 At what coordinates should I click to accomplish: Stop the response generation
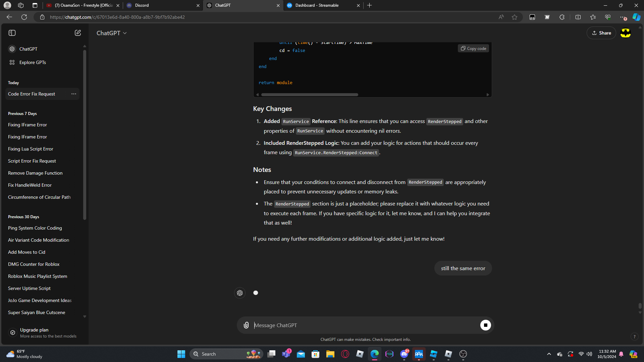pyautogui.click(x=485, y=325)
